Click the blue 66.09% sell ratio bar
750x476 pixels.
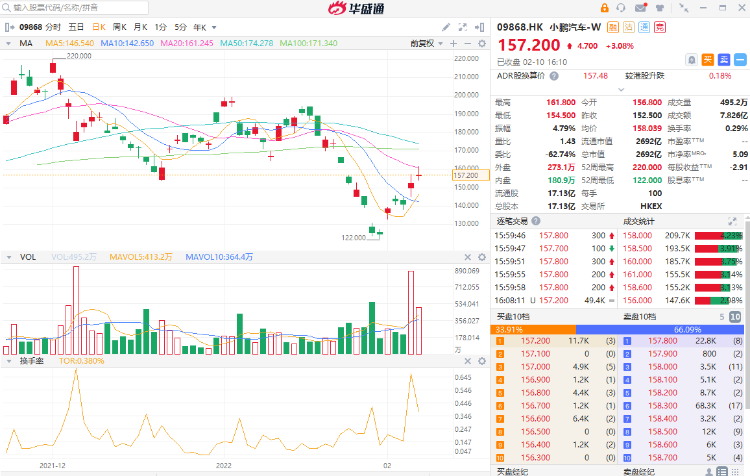[x=660, y=330]
